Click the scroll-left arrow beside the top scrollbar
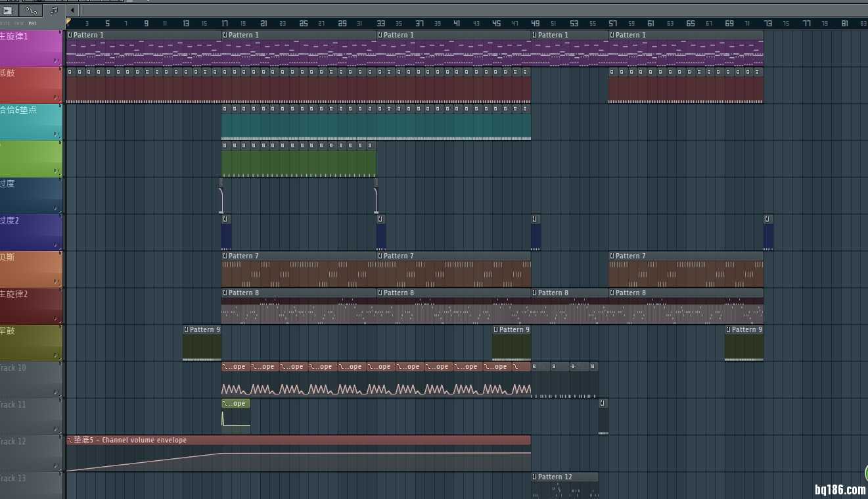The width and height of the screenshot is (868, 499). [73, 10]
